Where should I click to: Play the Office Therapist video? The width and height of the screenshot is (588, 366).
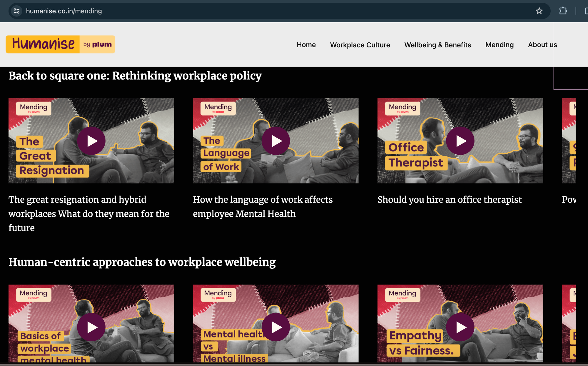tap(460, 141)
